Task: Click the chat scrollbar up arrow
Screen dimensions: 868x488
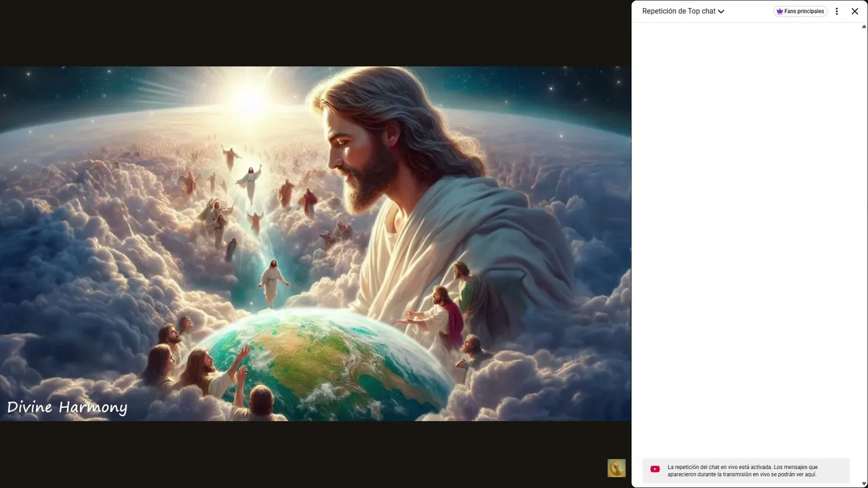Action: [x=864, y=26]
